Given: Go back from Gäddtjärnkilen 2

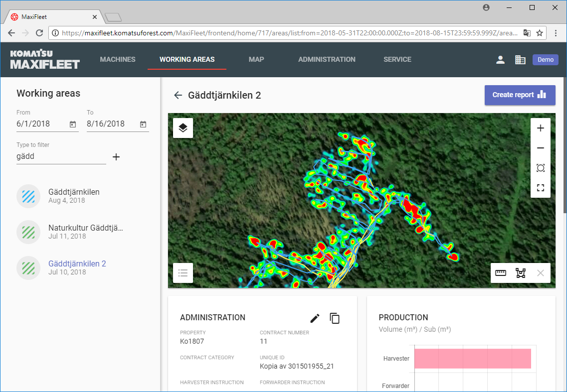Looking at the screenshot, I should [x=178, y=95].
